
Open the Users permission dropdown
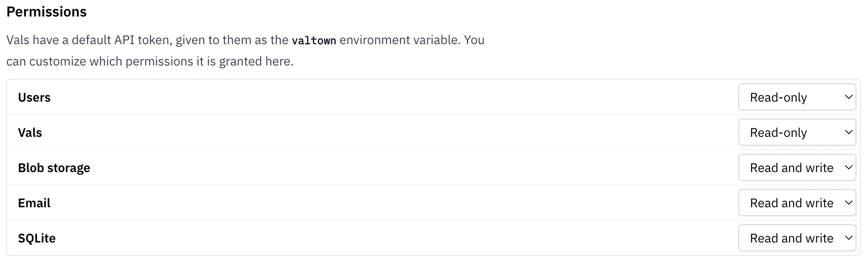coord(796,97)
